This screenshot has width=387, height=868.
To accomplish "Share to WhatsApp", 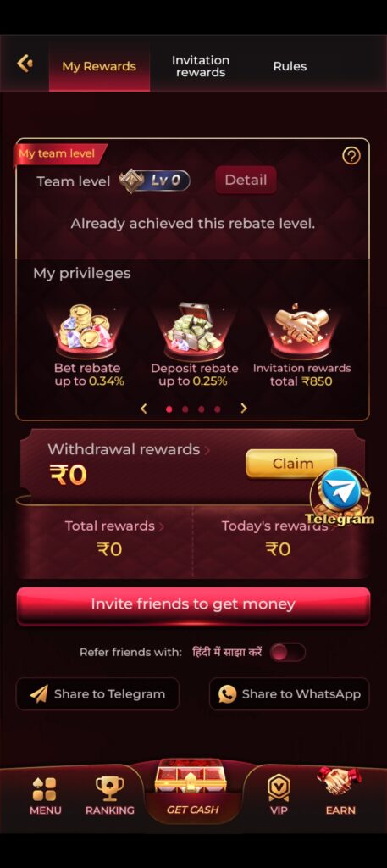I will 289,693.
